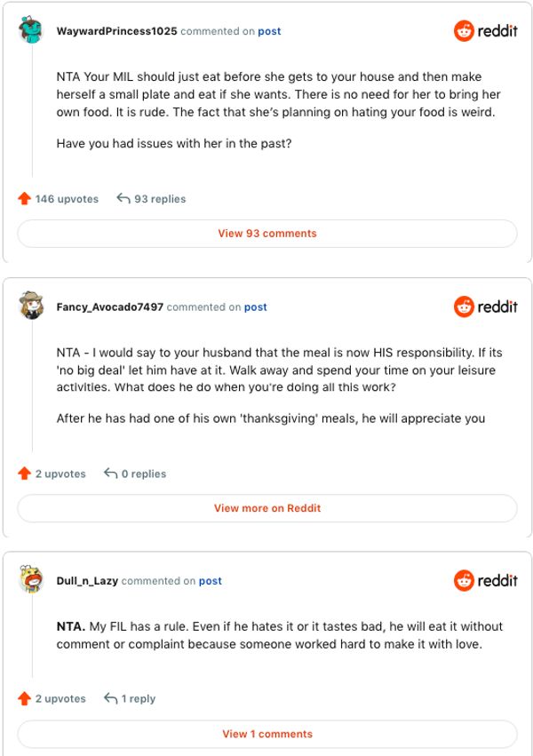The image size is (533, 756).
Task: Click Dull_n_Lazy's avatar icon
Action: click(x=32, y=580)
